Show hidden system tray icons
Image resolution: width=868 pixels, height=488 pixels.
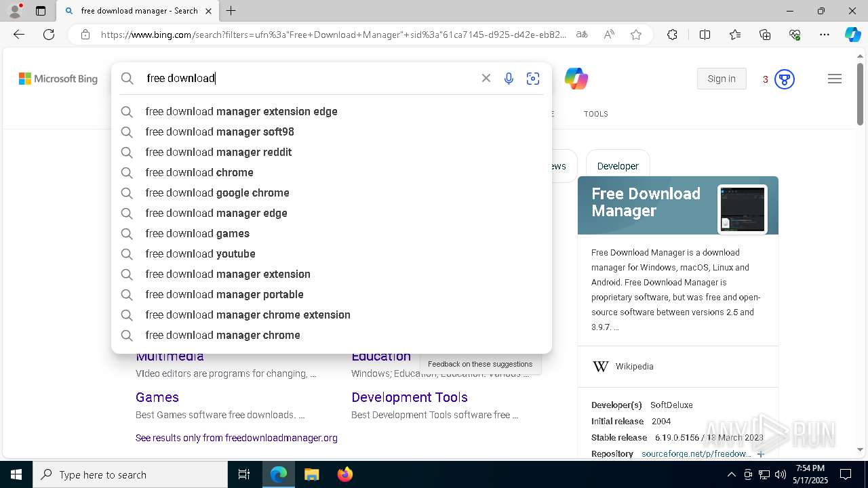pyautogui.click(x=731, y=474)
